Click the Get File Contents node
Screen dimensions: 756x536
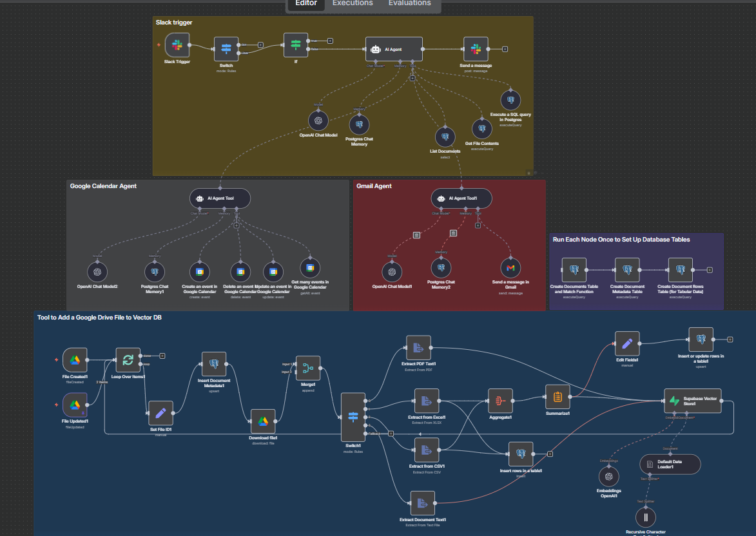coord(481,128)
